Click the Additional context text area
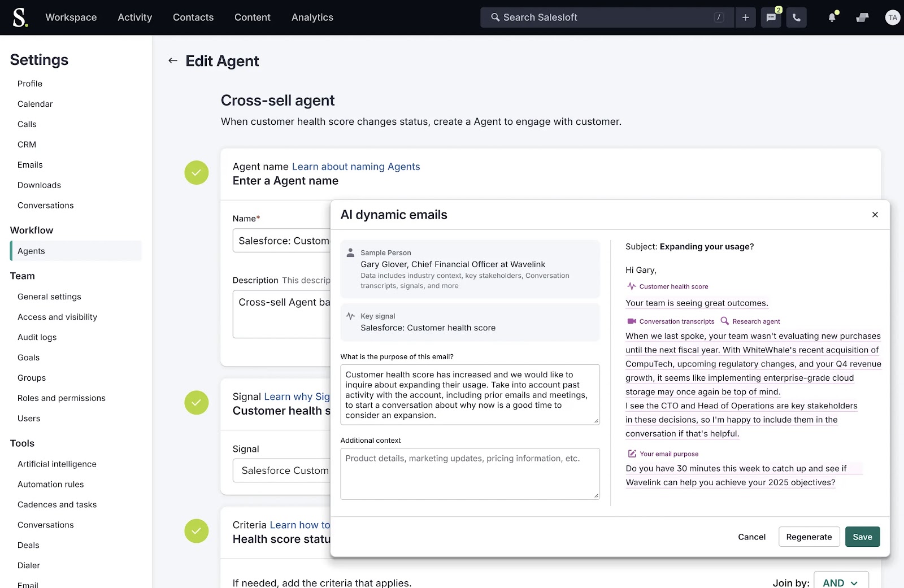The height and width of the screenshot is (588, 904). pyautogui.click(x=470, y=474)
